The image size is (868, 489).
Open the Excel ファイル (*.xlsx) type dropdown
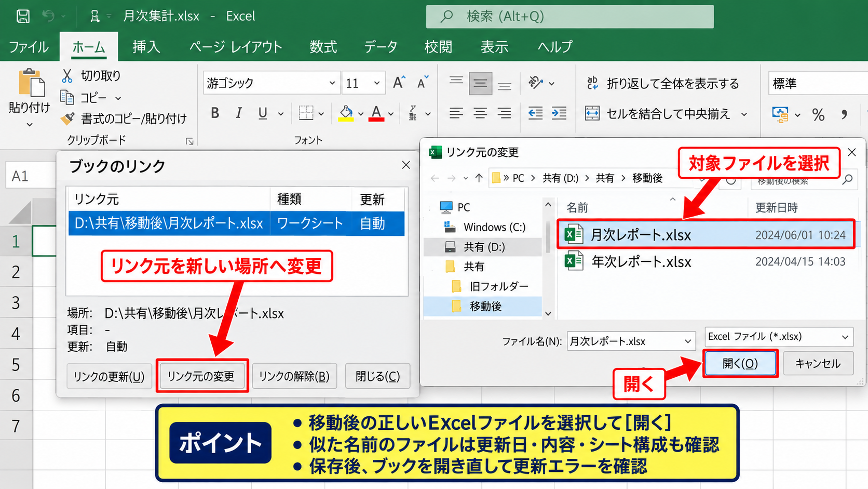pyautogui.click(x=845, y=337)
